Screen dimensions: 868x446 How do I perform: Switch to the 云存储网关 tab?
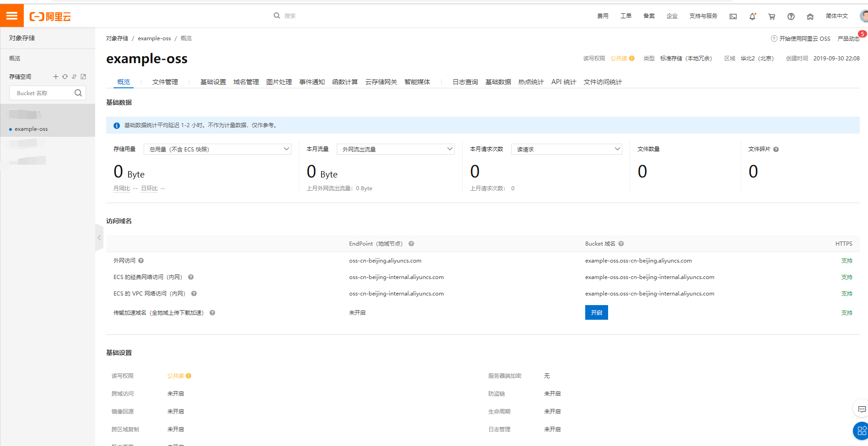[x=381, y=82]
